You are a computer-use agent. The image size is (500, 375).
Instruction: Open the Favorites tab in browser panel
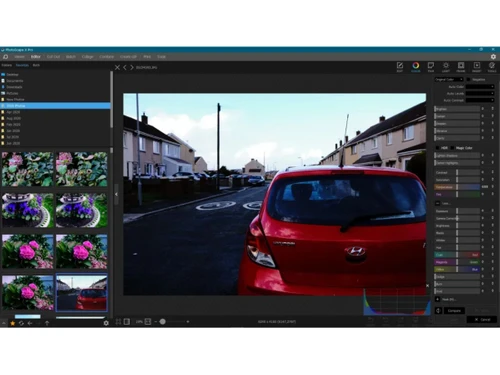pos(22,65)
